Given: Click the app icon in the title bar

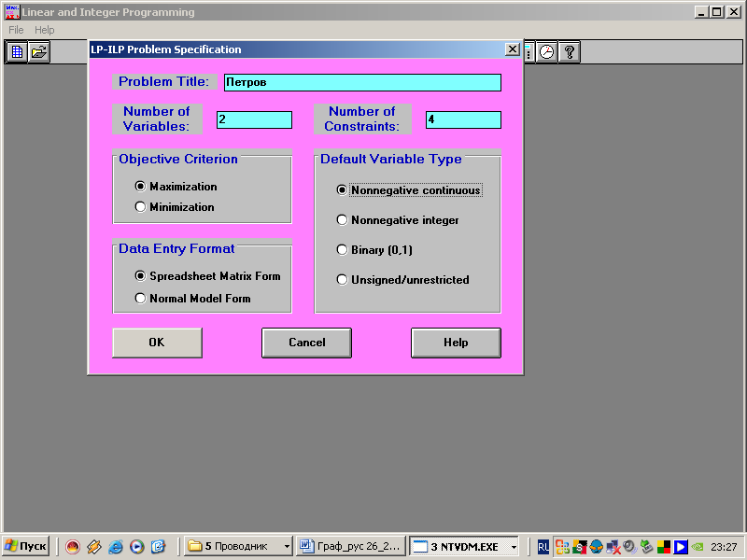Looking at the screenshot, I should (x=12, y=12).
